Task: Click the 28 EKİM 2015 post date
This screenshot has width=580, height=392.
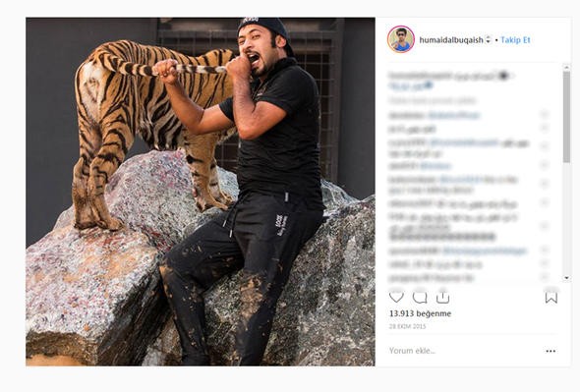Action: coord(407,326)
